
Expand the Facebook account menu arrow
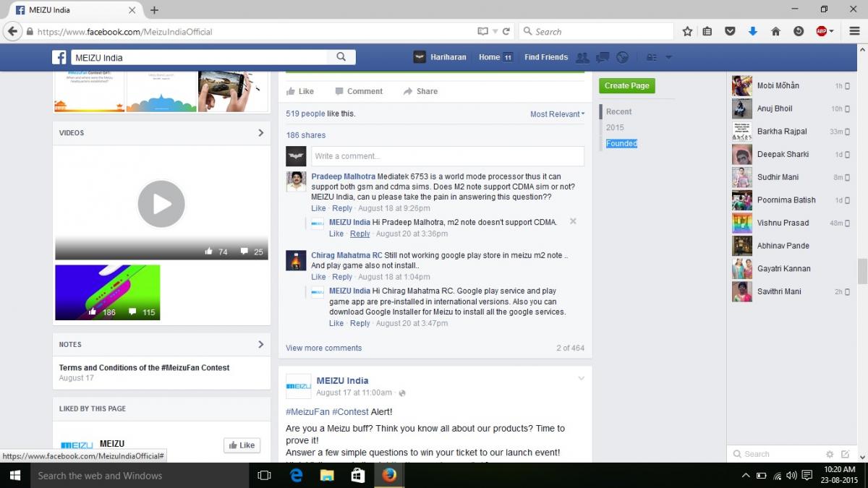(x=668, y=58)
